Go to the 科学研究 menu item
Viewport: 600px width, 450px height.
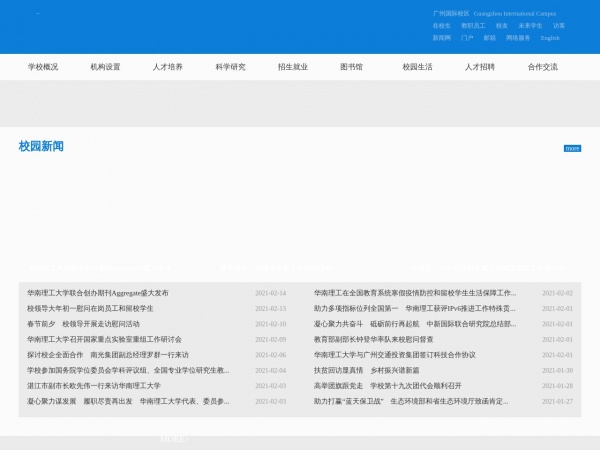[230, 67]
